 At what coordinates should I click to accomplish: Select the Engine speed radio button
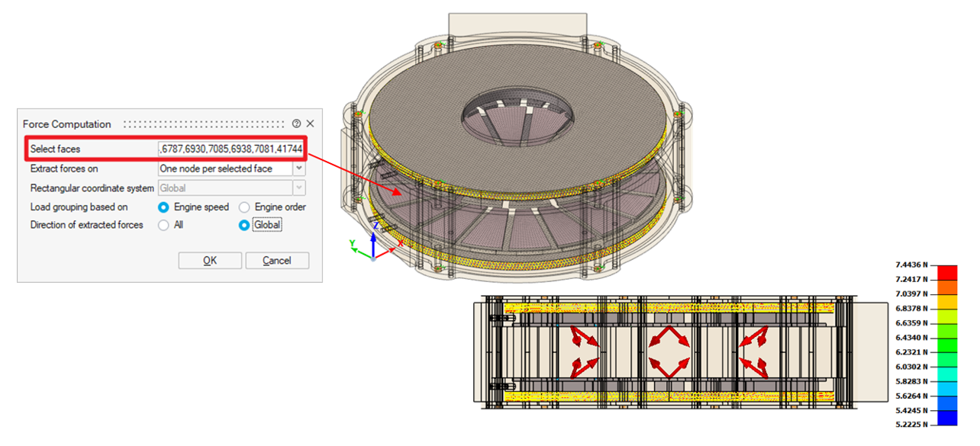[x=163, y=207]
